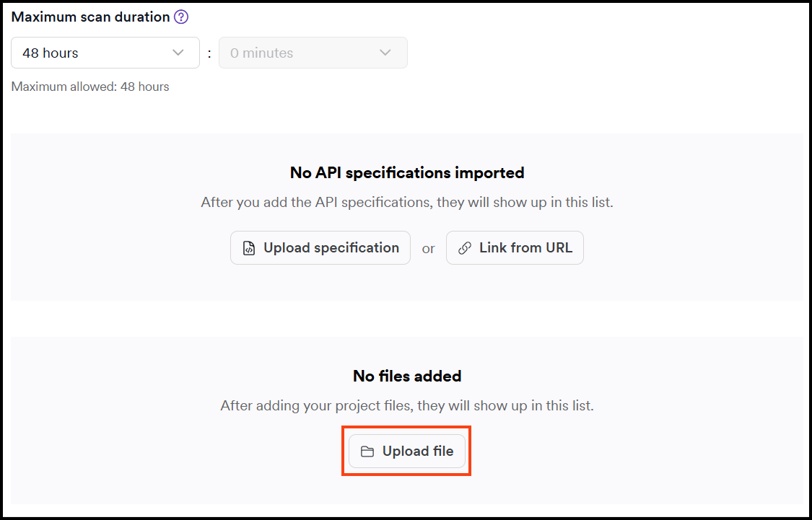
Task: Open the "0 minutes" dropdown
Action: [313, 53]
